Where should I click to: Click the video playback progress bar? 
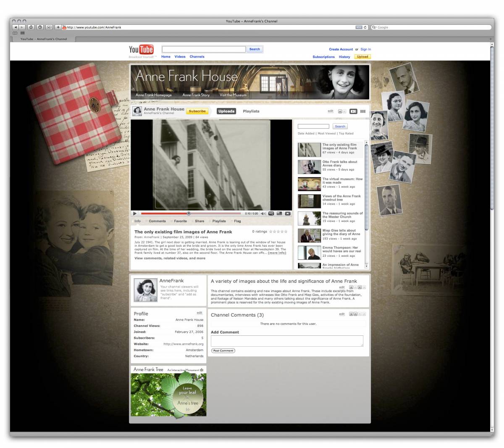pyautogui.click(x=191, y=213)
